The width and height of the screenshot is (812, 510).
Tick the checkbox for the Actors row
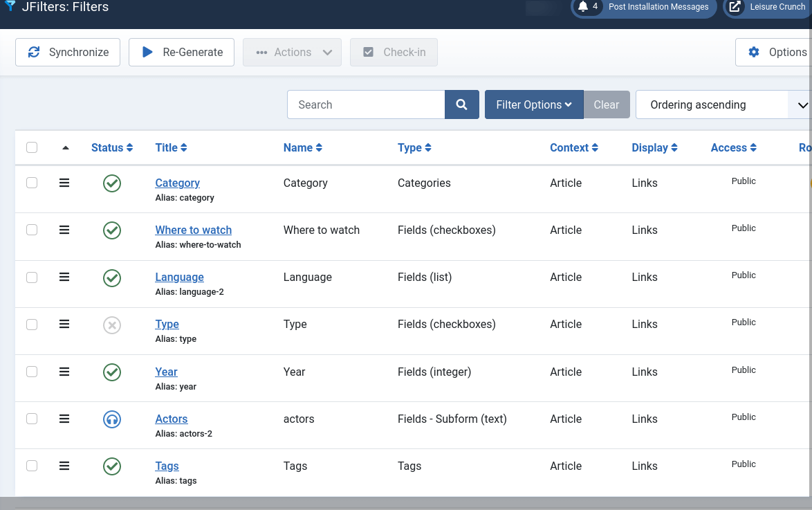[x=32, y=418]
